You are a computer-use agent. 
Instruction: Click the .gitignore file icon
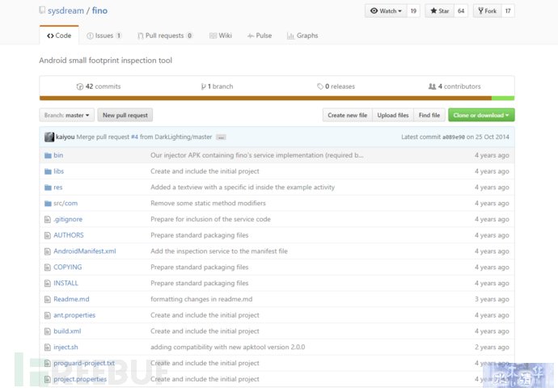click(48, 220)
